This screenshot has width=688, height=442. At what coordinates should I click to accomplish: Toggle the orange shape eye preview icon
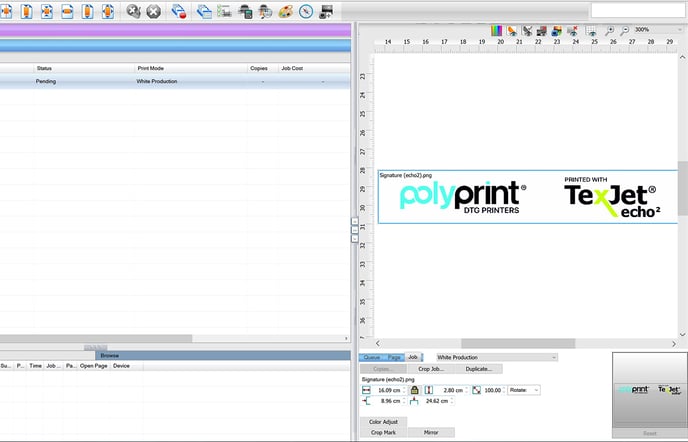click(x=512, y=30)
